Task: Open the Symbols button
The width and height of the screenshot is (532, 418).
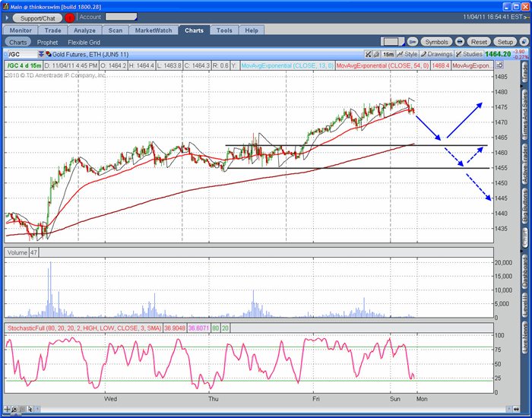Action: tap(436, 42)
